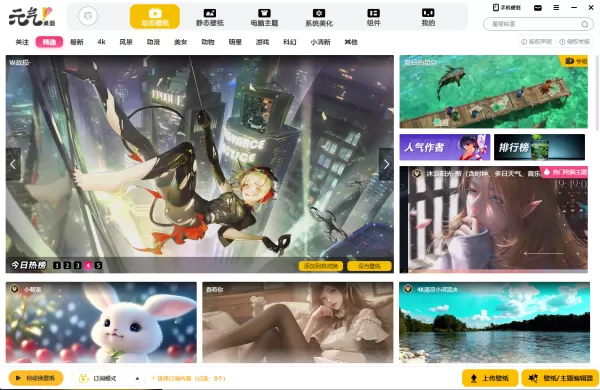Open the 组件 widgets section
Screen dimensions: 600x390
pyautogui.click(x=373, y=17)
